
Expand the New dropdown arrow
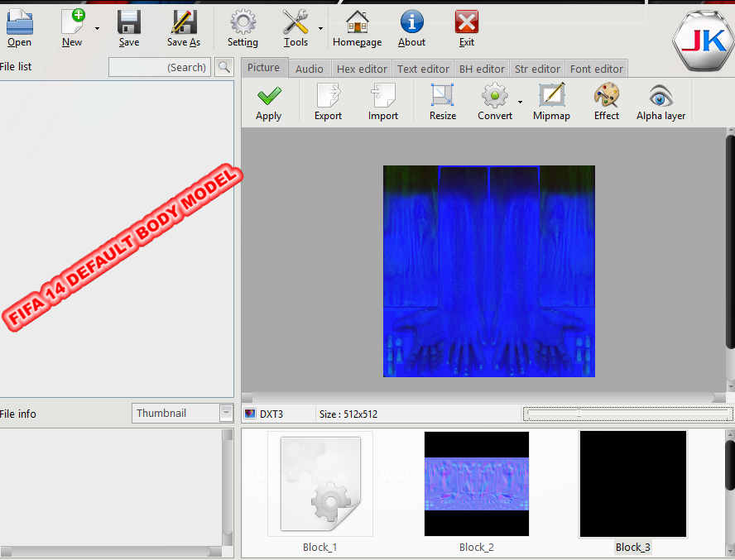[97, 29]
